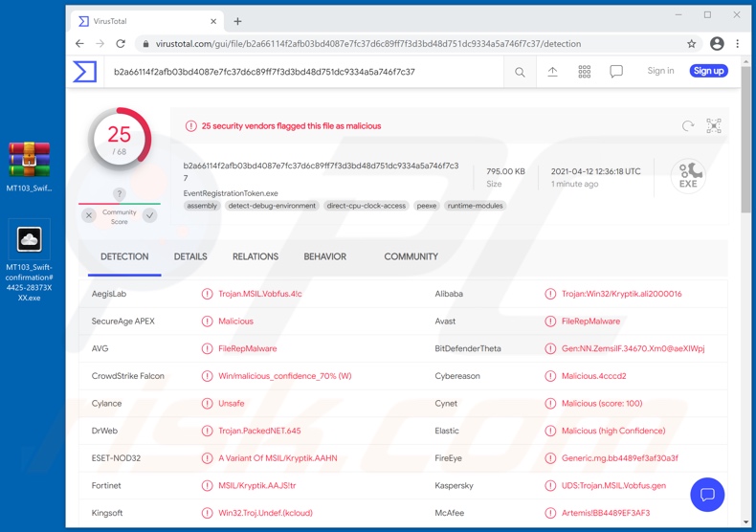The width and height of the screenshot is (756, 532).
Task: Click the BitDefenderTheta Gen:NN.ZemsilF result
Action: click(x=634, y=348)
